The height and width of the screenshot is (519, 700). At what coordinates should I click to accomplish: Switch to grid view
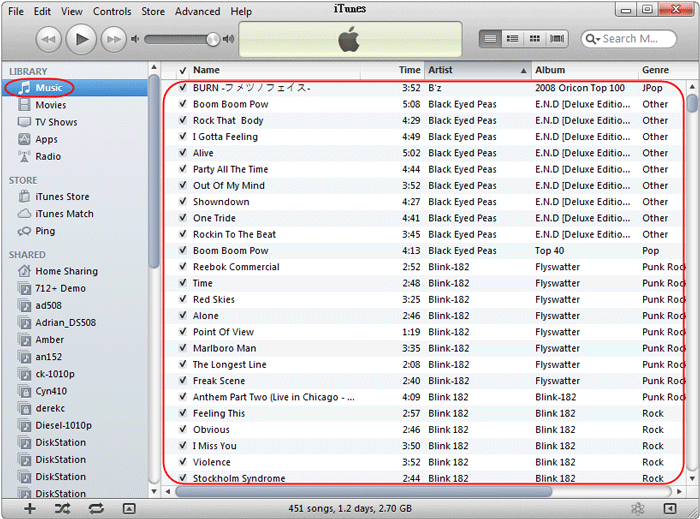point(534,39)
